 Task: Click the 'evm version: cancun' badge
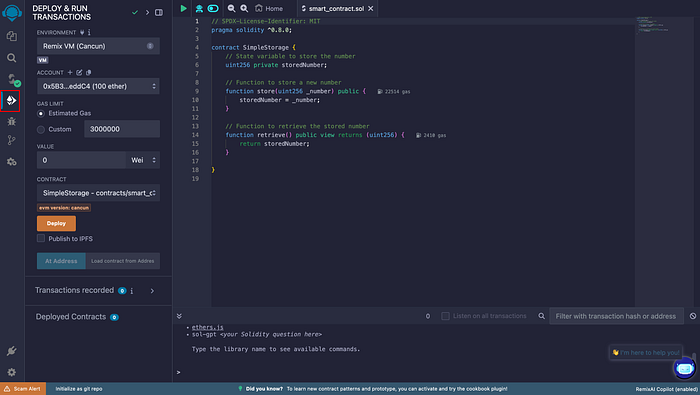click(64, 208)
